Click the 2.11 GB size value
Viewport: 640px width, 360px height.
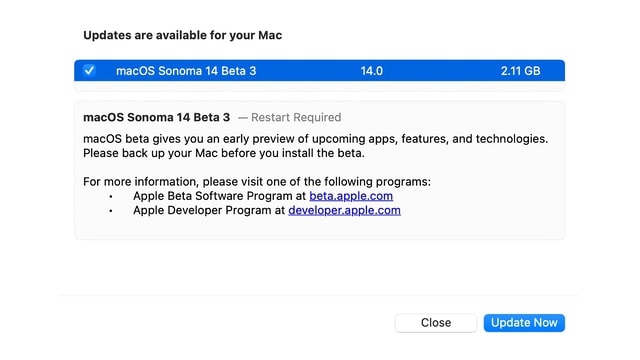(x=520, y=71)
